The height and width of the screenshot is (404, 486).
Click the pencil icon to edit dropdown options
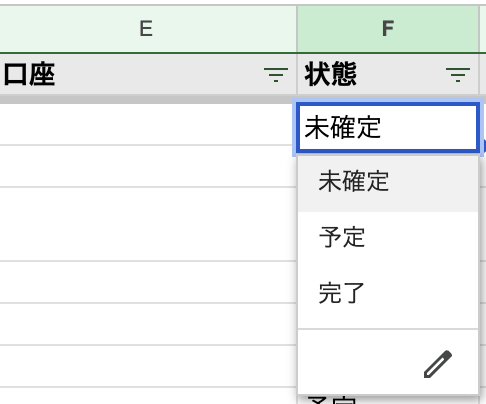click(x=438, y=364)
